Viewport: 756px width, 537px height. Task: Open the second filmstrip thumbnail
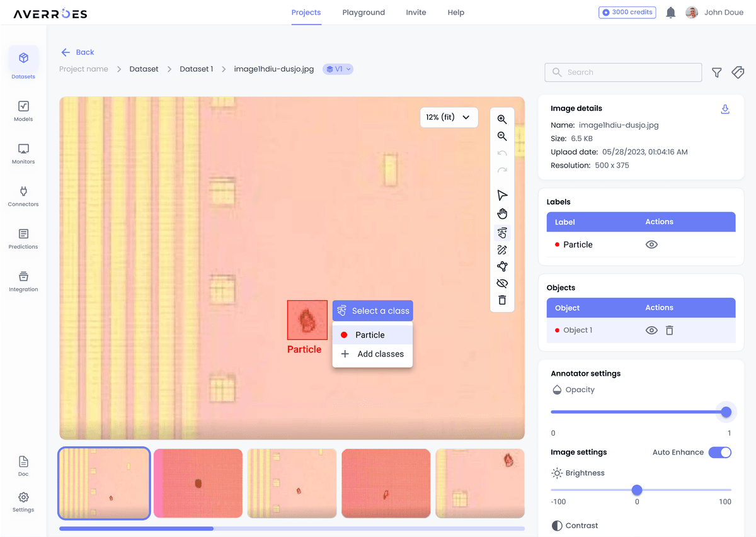[198, 483]
